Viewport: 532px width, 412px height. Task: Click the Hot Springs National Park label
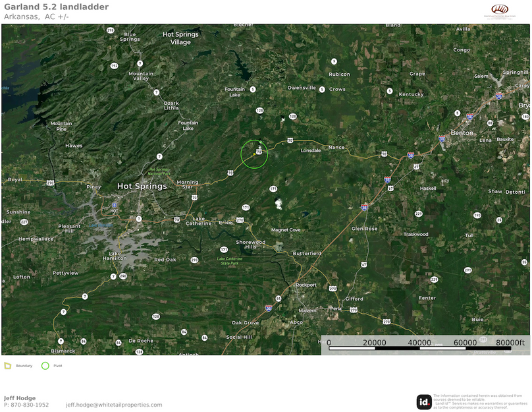click(158, 171)
